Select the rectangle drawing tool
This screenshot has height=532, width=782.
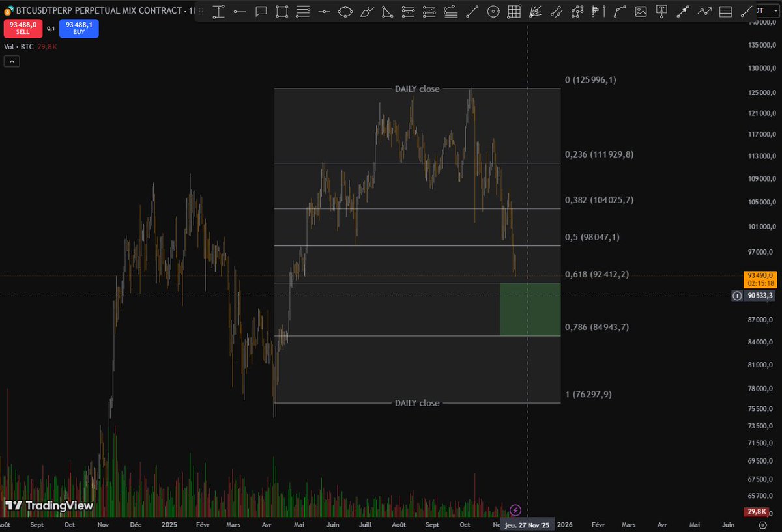(x=282, y=10)
